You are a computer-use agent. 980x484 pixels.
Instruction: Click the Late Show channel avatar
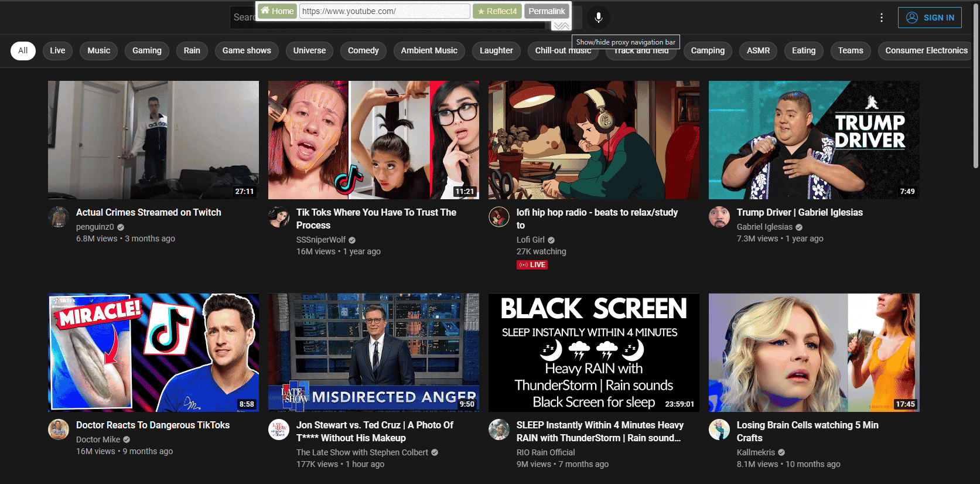pyautogui.click(x=279, y=430)
